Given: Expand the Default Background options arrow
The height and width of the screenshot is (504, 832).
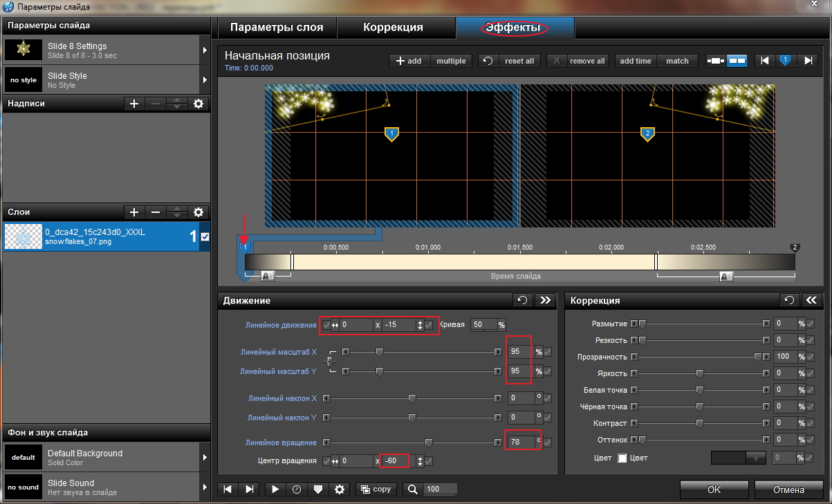Looking at the screenshot, I should (x=205, y=458).
